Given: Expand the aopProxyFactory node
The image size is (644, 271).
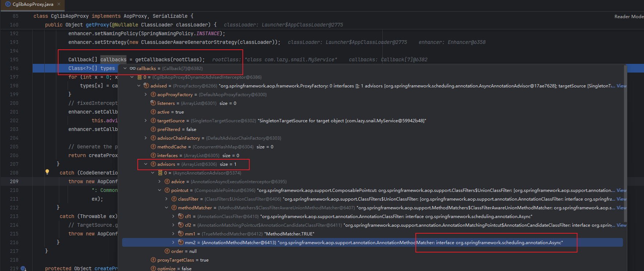Looking at the screenshot, I should coord(146,94).
